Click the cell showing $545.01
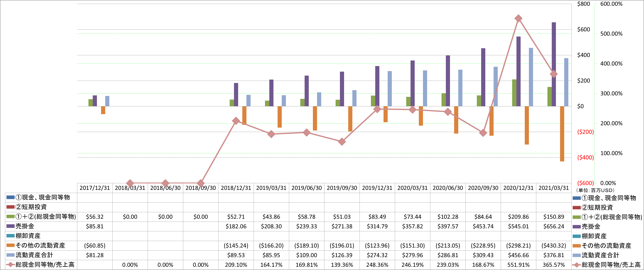This screenshot has width=644, height=270. [x=518, y=227]
